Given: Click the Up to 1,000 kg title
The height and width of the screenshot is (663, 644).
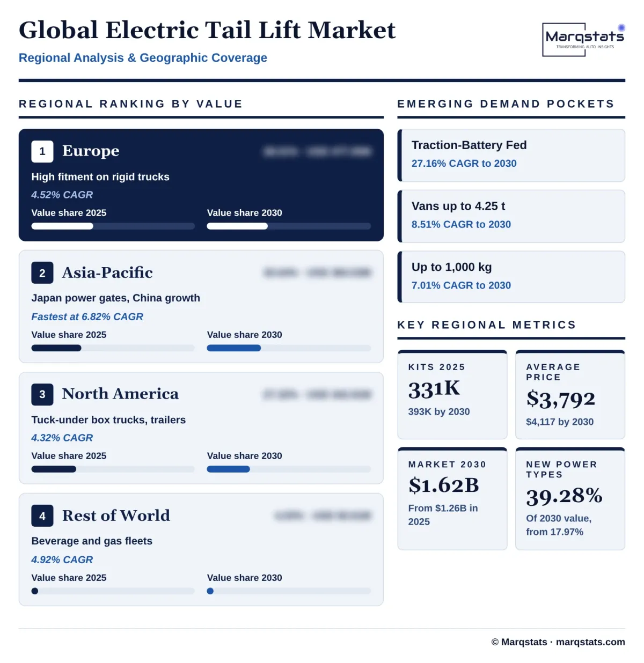Looking at the screenshot, I should [452, 267].
